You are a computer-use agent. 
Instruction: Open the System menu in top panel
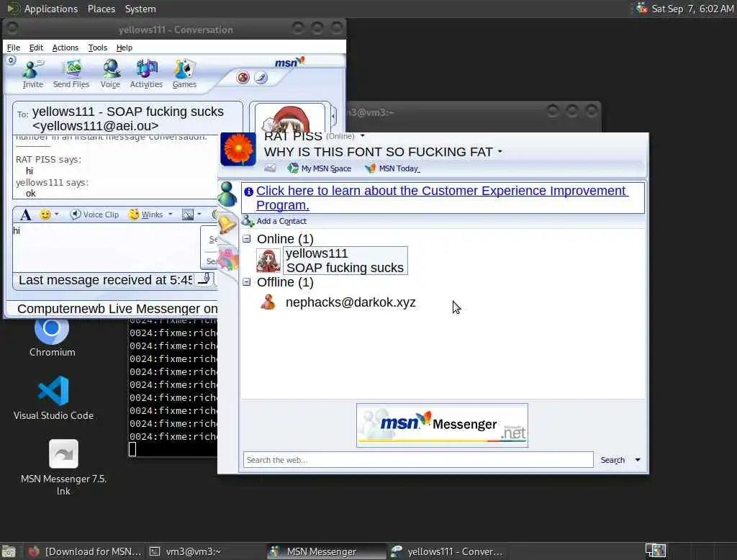140,9
